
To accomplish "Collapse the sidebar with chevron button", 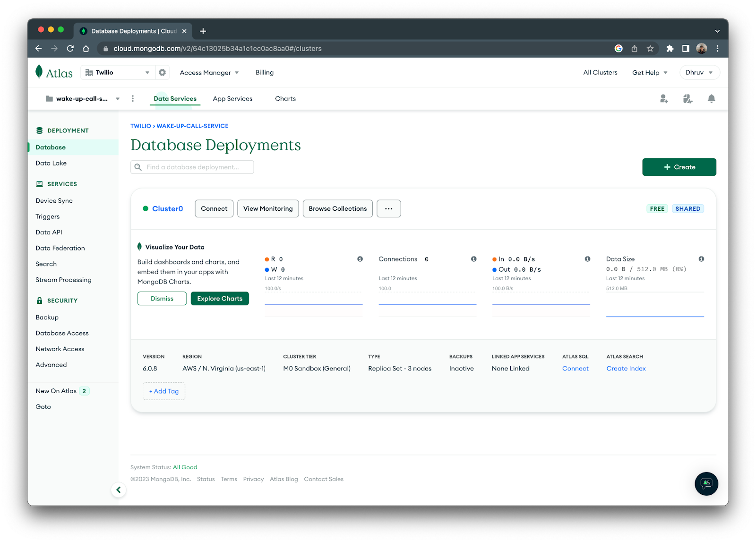I will (x=119, y=490).
